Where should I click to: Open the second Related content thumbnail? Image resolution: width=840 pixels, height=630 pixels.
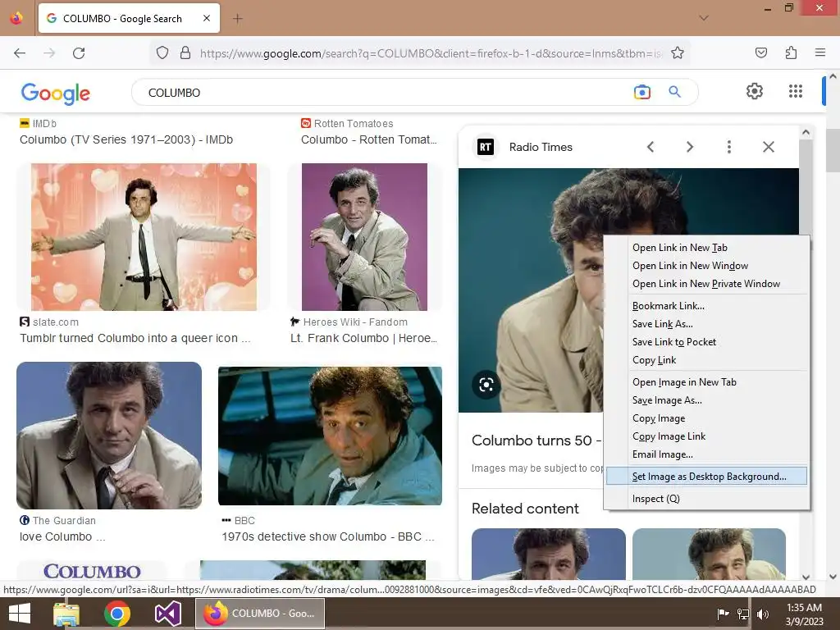coord(709,554)
